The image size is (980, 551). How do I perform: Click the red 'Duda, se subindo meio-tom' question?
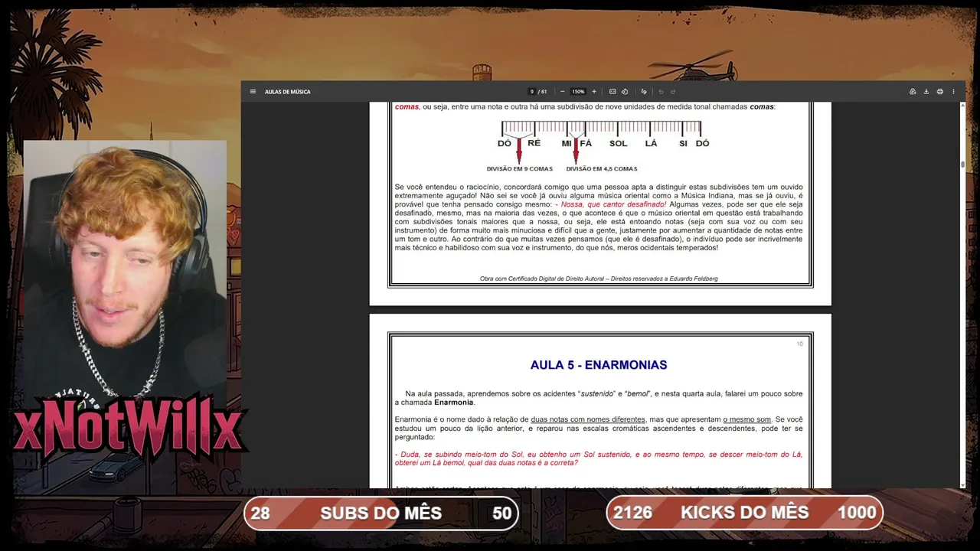599,458
